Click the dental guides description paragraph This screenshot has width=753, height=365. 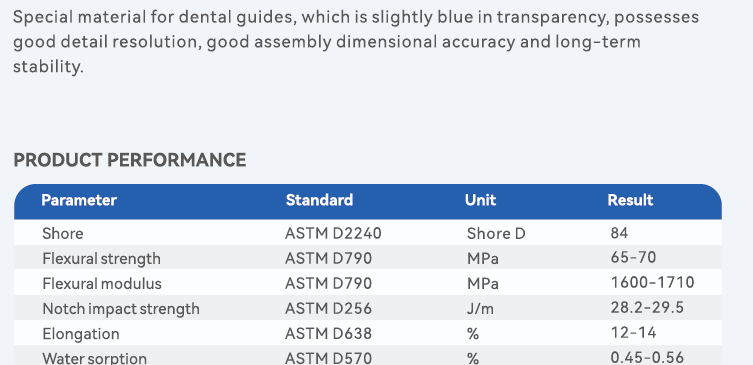point(356,42)
